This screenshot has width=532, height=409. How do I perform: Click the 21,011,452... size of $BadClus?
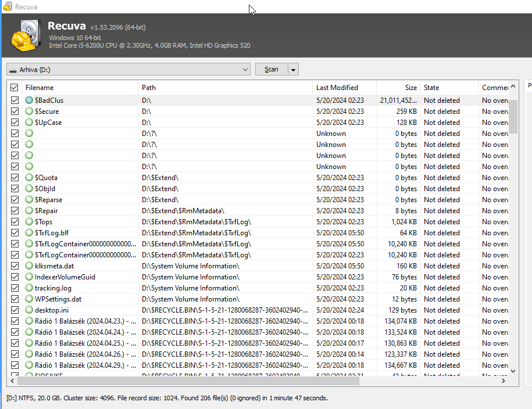pos(398,101)
